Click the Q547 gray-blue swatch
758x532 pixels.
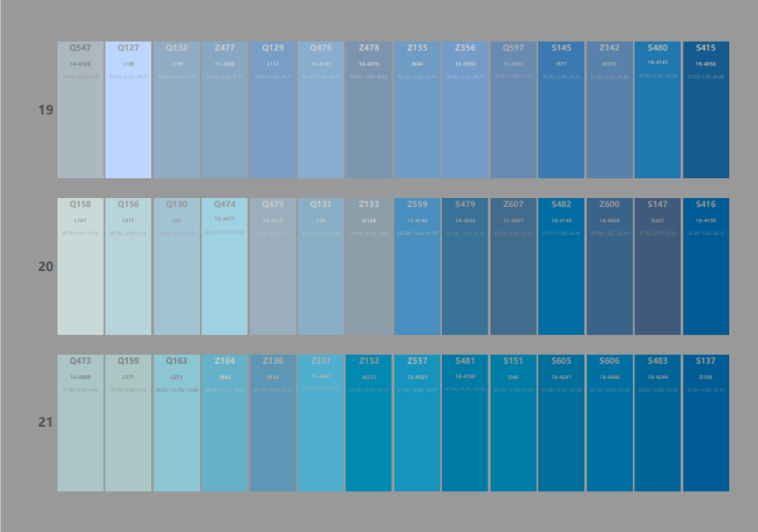click(80, 110)
